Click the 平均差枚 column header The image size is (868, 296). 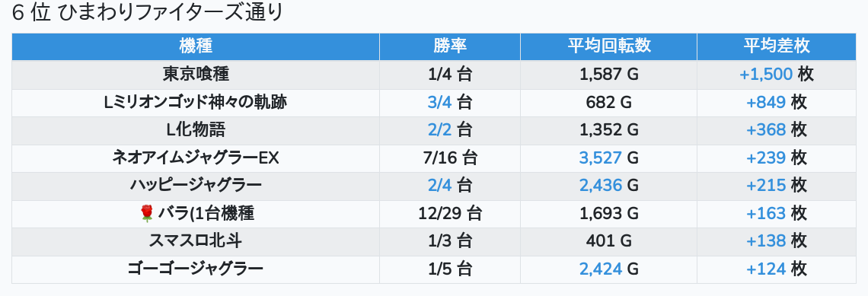777,46
